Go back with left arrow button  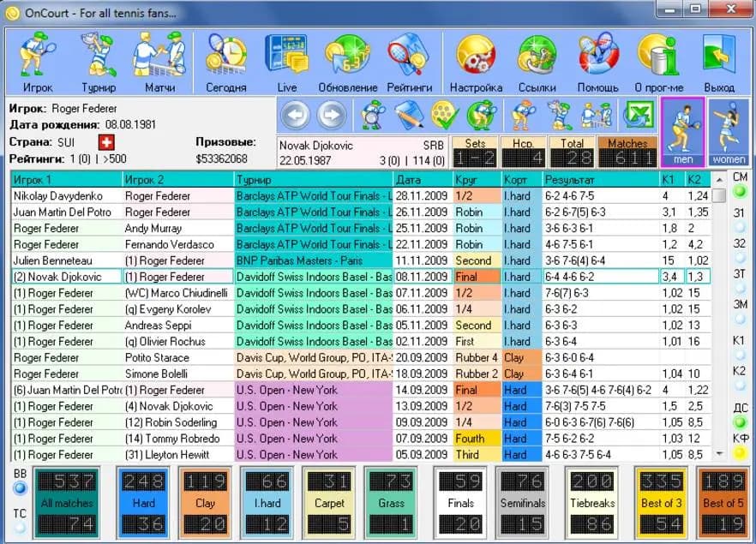(x=295, y=115)
